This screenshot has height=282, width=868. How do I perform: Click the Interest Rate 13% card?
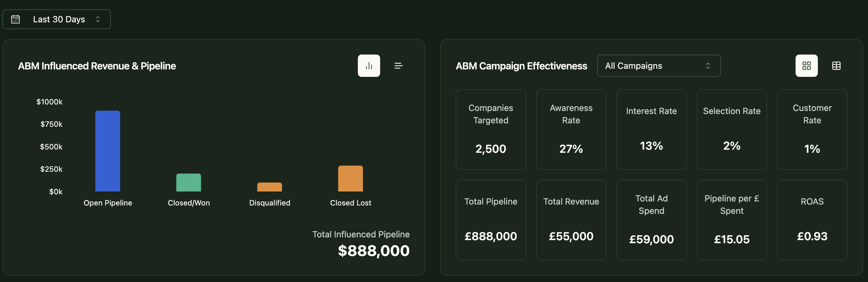pyautogui.click(x=651, y=129)
